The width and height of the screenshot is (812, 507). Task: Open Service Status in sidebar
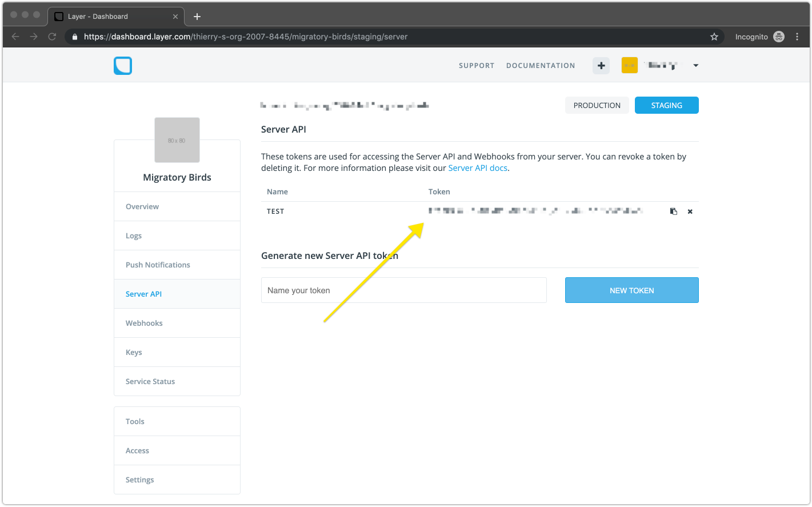click(177, 381)
